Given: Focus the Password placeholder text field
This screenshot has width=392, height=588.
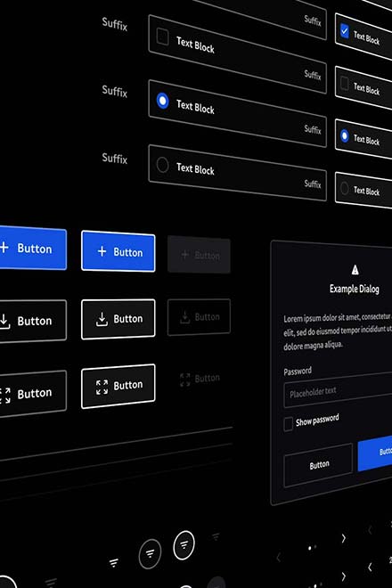Looking at the screenshot, I should pos(338,391).
